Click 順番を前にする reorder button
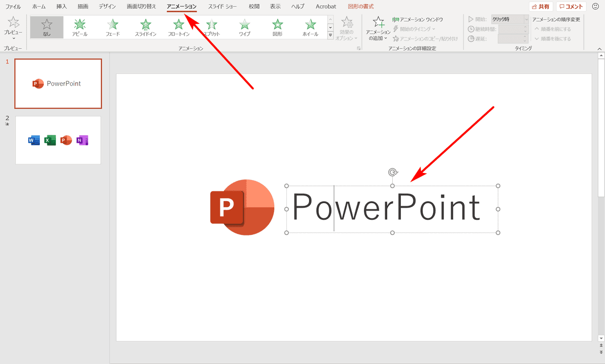This screenshot has width=605, height=364. click(x=553, y=29)
